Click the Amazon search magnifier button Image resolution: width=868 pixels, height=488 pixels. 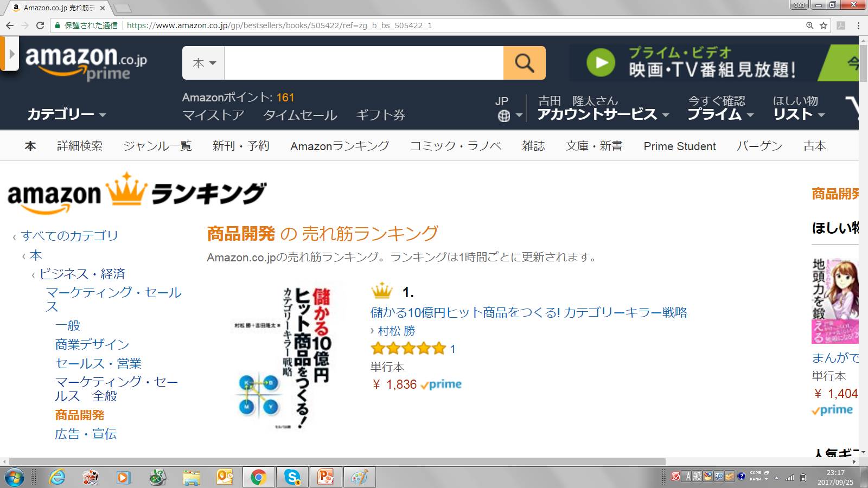click(524, 63)
